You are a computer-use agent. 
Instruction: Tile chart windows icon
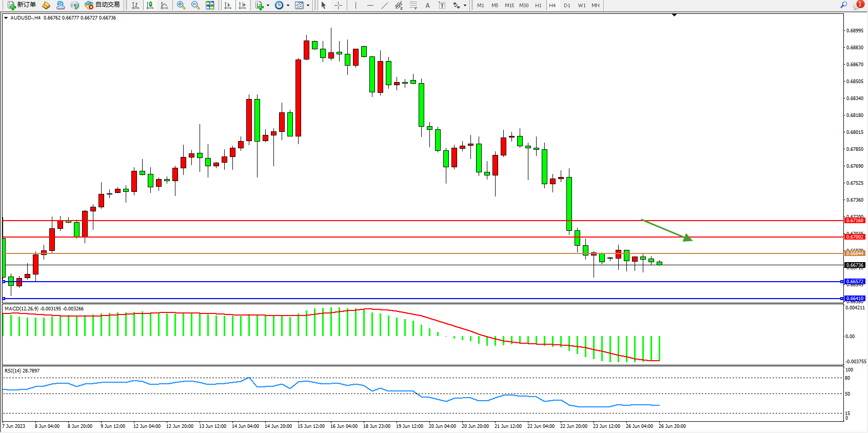tap(210, 5)
